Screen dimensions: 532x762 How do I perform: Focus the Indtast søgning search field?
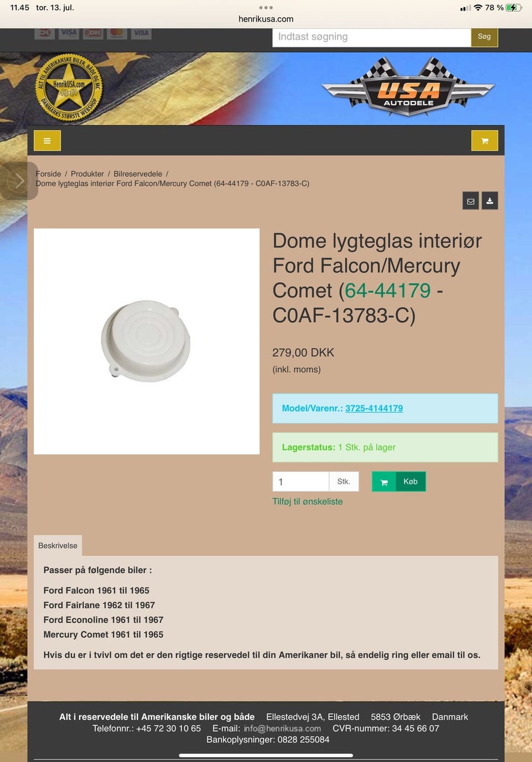[371, 37]
